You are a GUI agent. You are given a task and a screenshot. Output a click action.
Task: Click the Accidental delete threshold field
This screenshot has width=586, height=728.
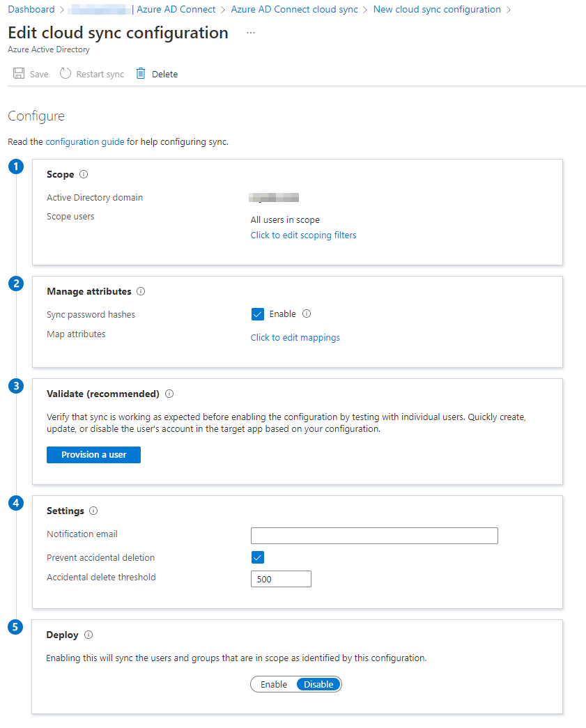click(281, 579)
